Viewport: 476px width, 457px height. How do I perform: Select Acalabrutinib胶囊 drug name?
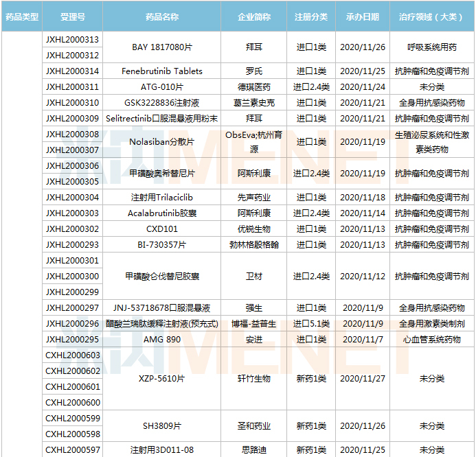point(161,213)
